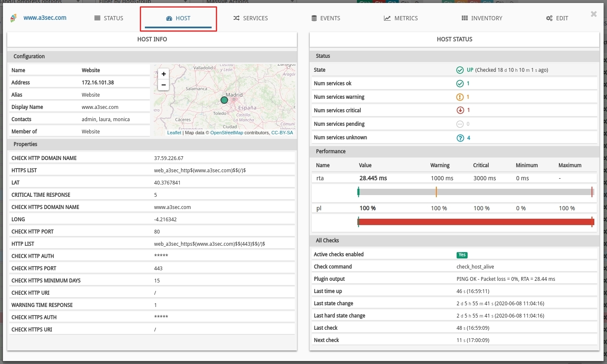Click the orange warning marker on rta bar

click(436, 192)
